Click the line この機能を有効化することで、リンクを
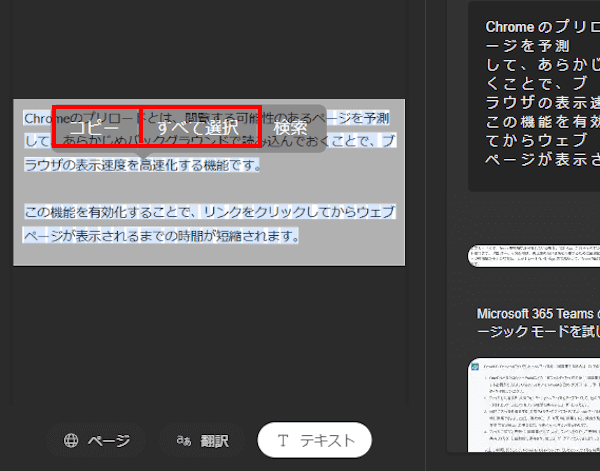The width and height of the screenshot is (600, 471). [x=210, y=212]
